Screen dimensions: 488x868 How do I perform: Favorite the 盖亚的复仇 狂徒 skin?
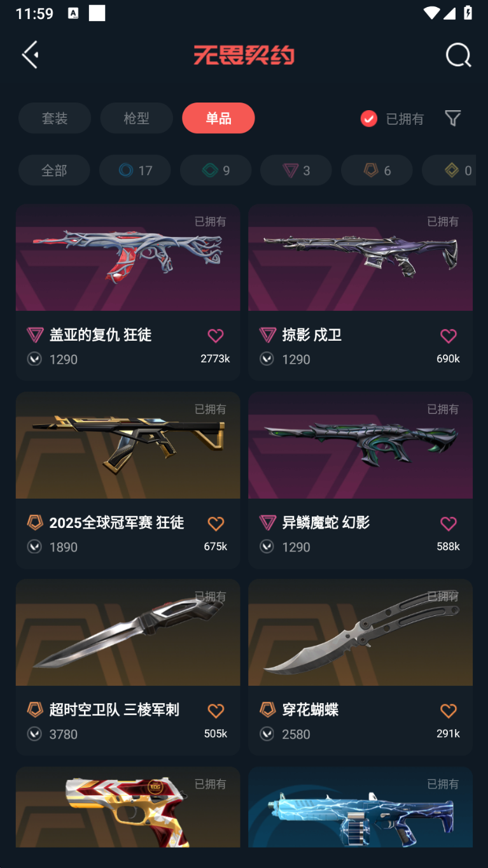click(216, 336)
